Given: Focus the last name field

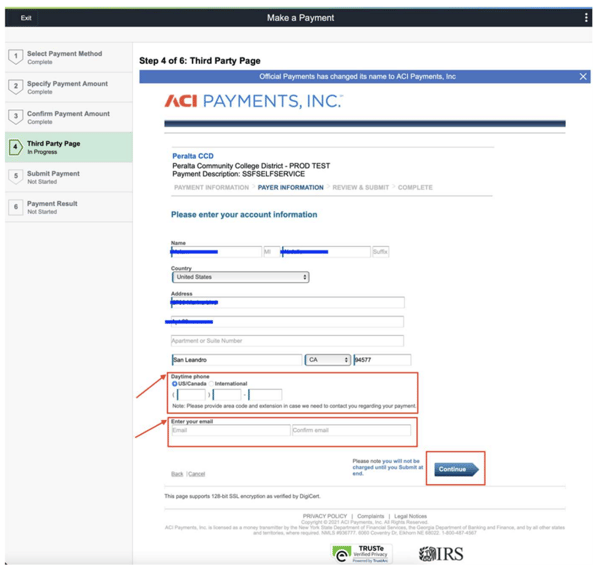Looking at the screenshot, I should click(x=326, y=252).
